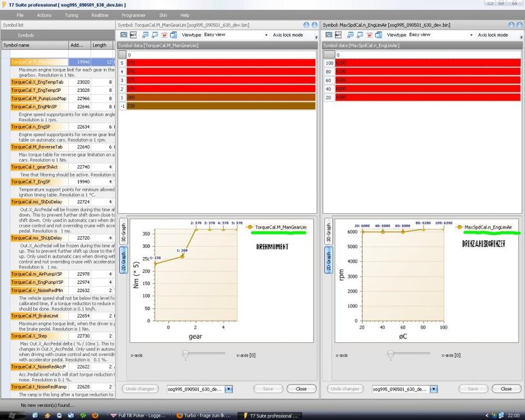Select the TorqueCal.n_EngMinSP symbol row

pyautogui.click(x=62, y=107)
